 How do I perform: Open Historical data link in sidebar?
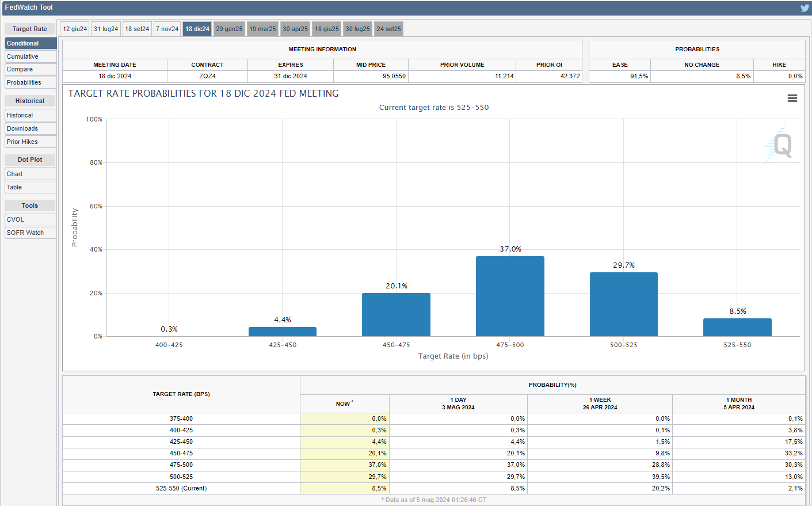[31, 115]
